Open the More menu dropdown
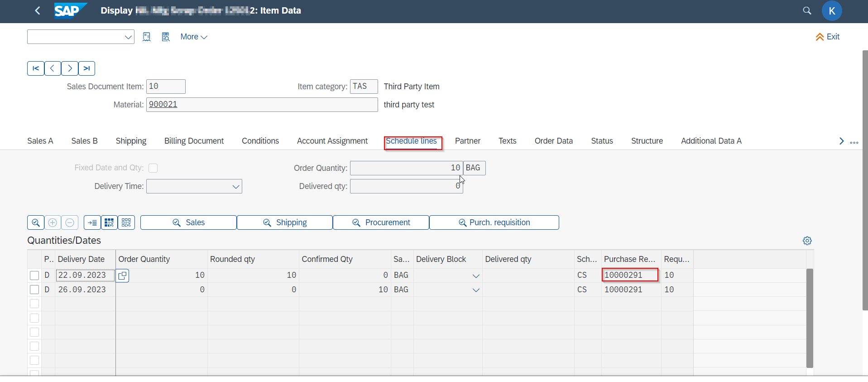Image resolution: width=868 pixels, height=382 pixels. point(193,37)
